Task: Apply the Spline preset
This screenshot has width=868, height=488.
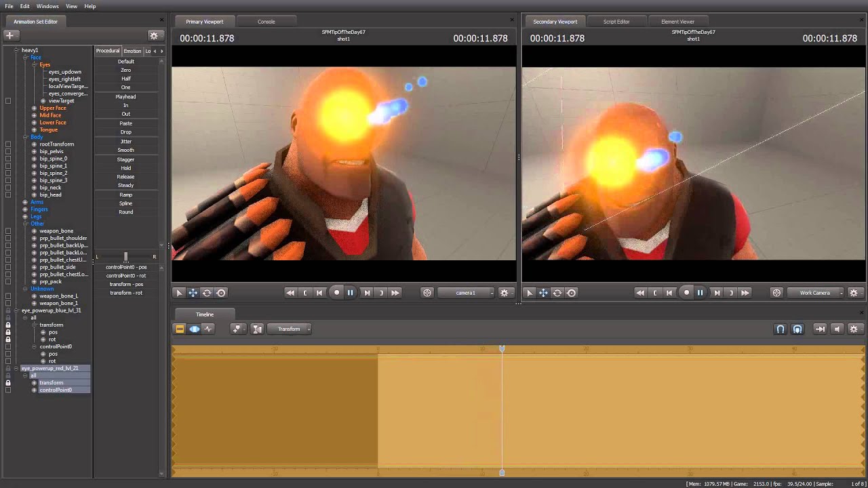Action: (126, 203)
